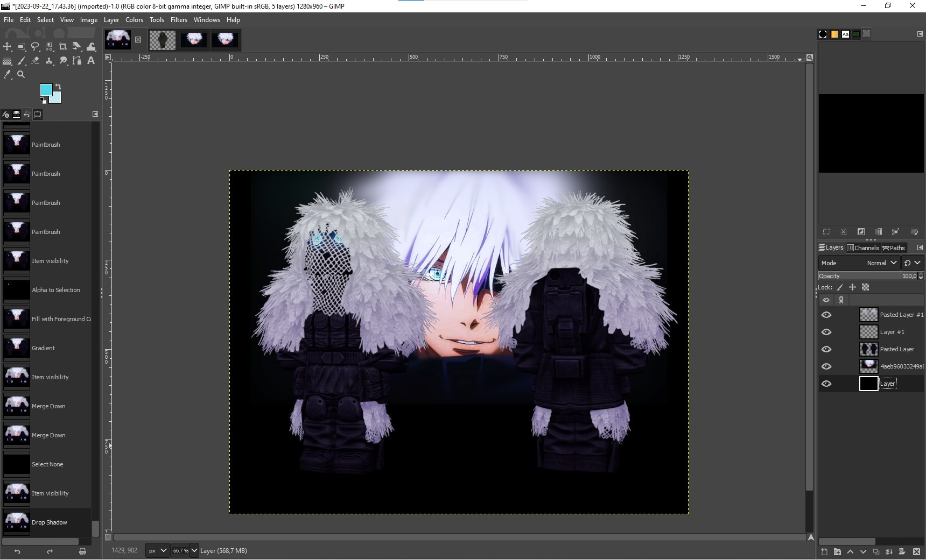Open ruler corner image menu button
The image size is (926, 560).
coord(108,57)
